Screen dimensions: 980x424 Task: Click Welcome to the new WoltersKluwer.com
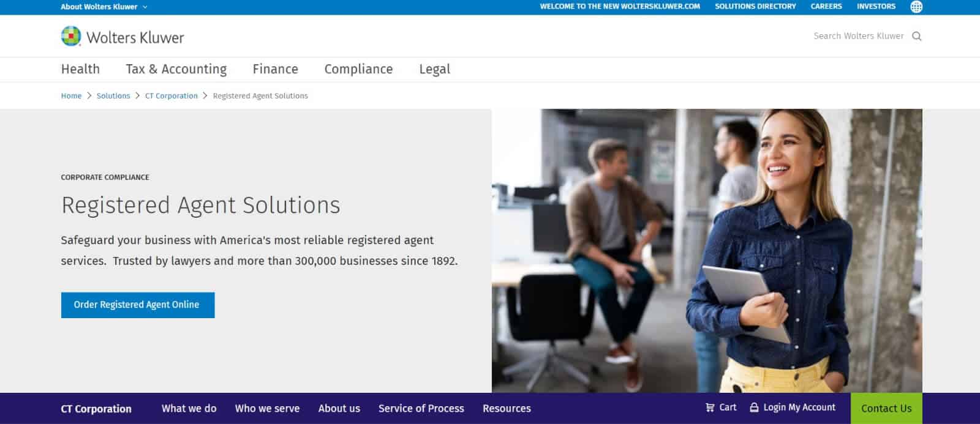coord(620,6)
